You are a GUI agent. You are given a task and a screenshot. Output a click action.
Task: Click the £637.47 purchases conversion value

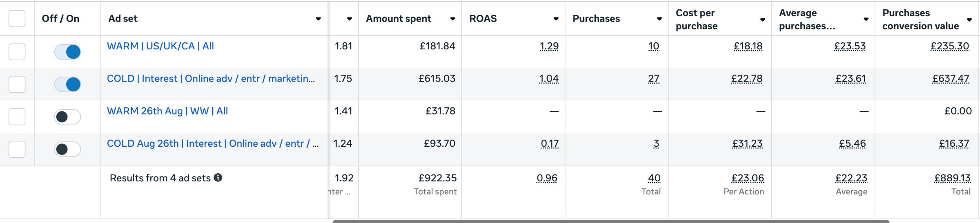point(950,79)
